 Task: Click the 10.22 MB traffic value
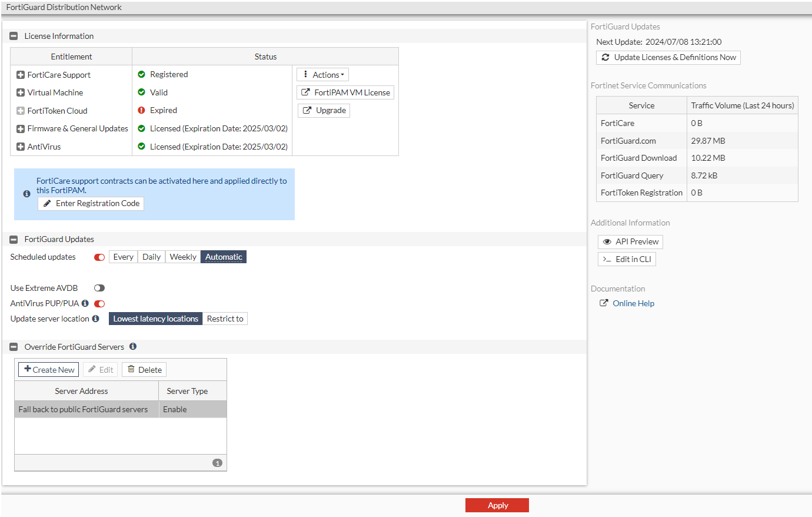[x=708, y=158]
